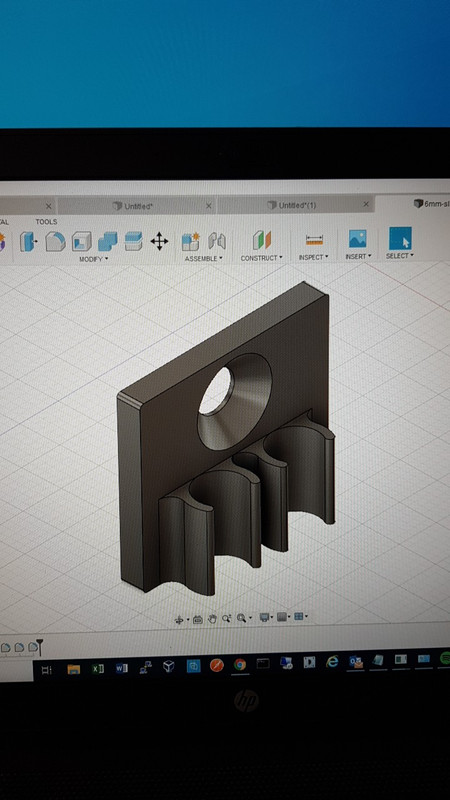
Task: Click the countersunk hole on model
Action: coord(234,402)
